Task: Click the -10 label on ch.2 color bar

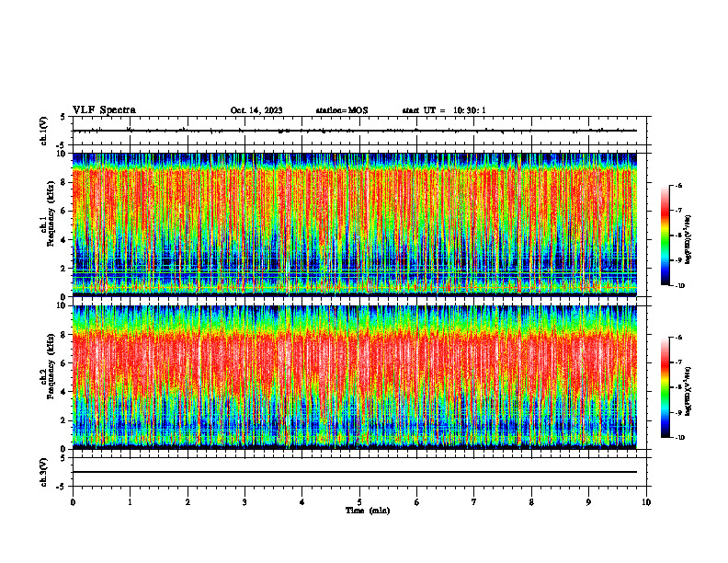Action: (678, 438)
